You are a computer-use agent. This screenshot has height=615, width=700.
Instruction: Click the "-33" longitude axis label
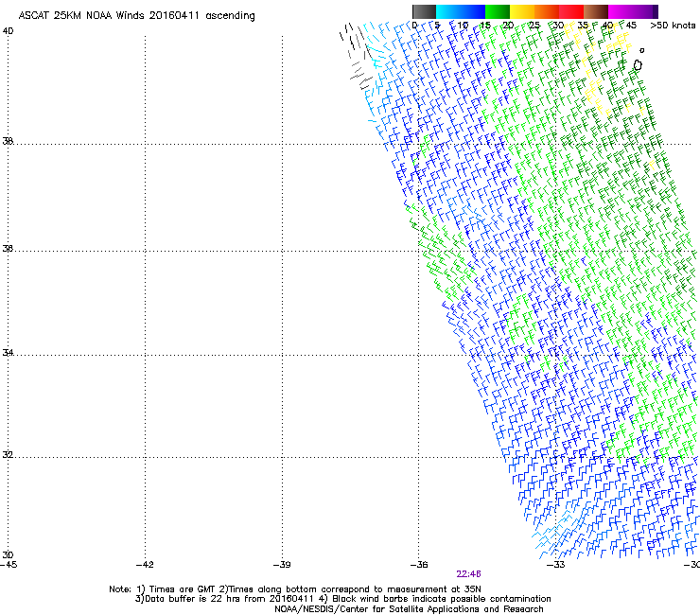(x=556, y=565)
